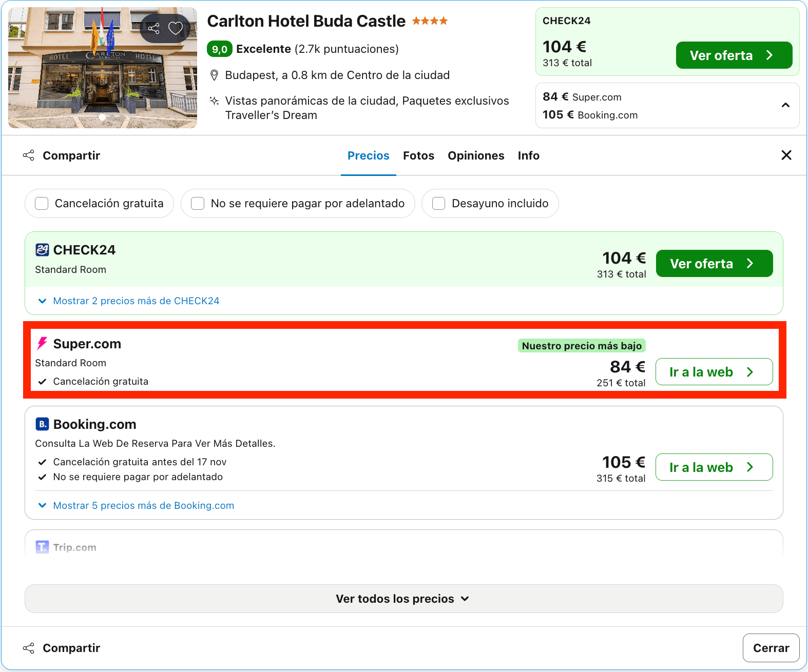808x672 pixels.
Task: Tick No se requiere pagar por adelantado
Action: click(198, 204)
